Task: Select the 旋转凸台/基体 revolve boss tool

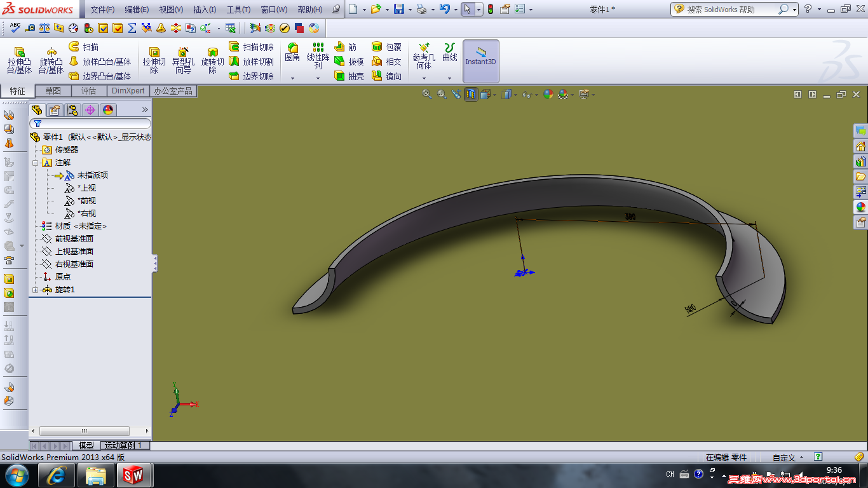Action: tap(51, 60)
